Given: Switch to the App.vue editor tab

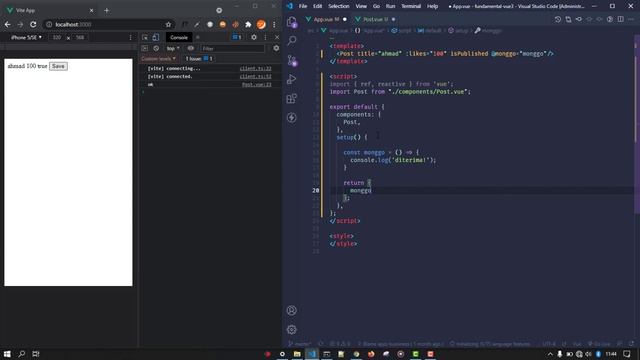Looking at the screenshot, I should (326, 19).
